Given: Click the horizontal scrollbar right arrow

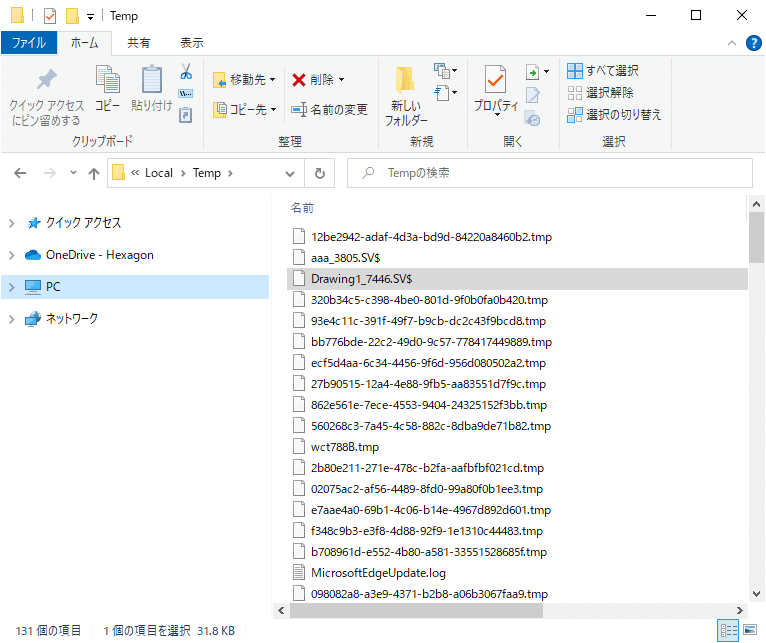Looking at the screenshot, I should click(x=740, y=610).
